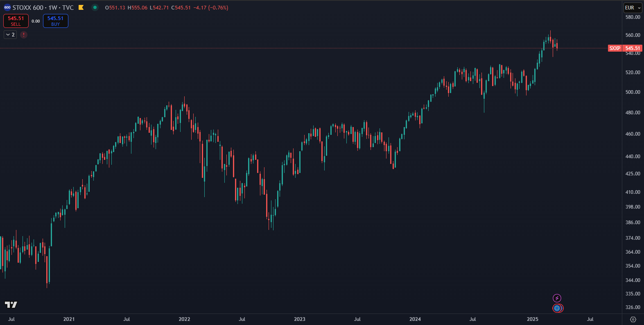Click the STOXX 600 symbol logo
644x325 pixels.
(7, 7)
